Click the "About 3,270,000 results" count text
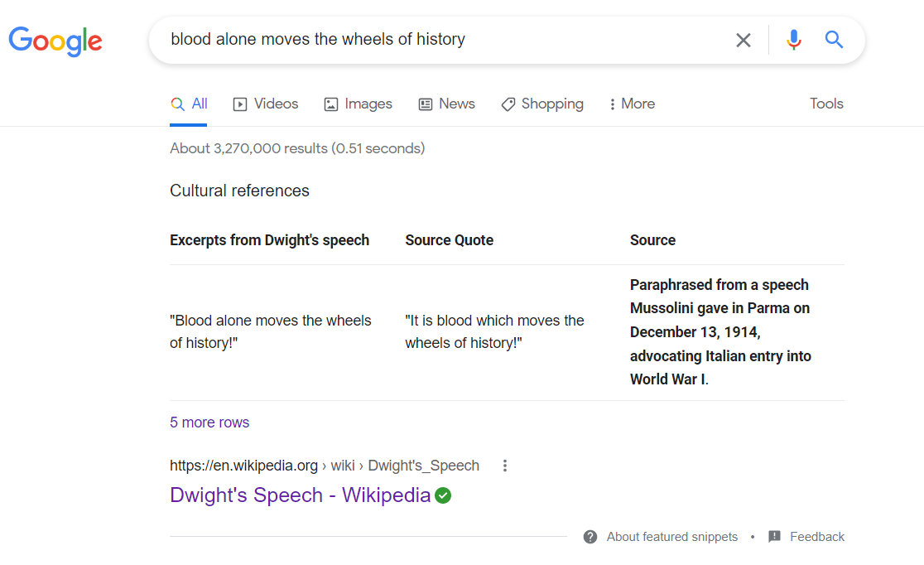This screenshot has height=565, width=924. [297, 148]
